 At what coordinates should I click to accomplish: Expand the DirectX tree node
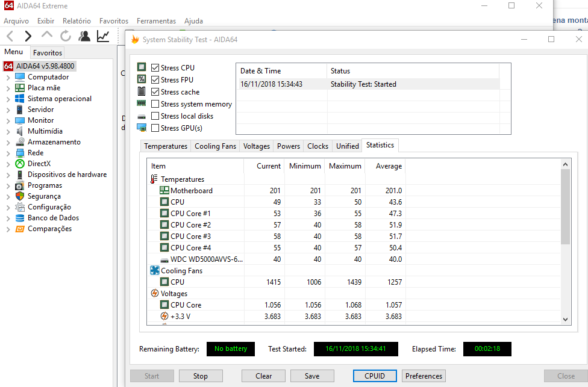click(8, 164)
